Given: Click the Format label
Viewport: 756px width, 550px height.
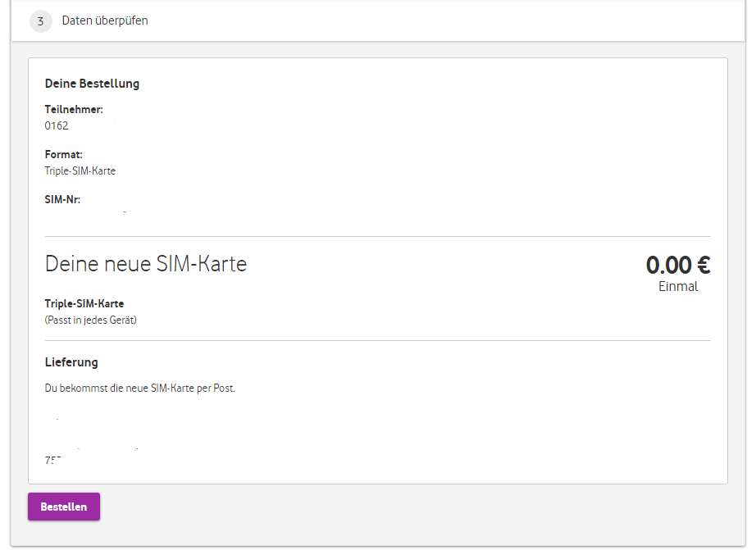Looking at the screenshot, I should (64, 155).
